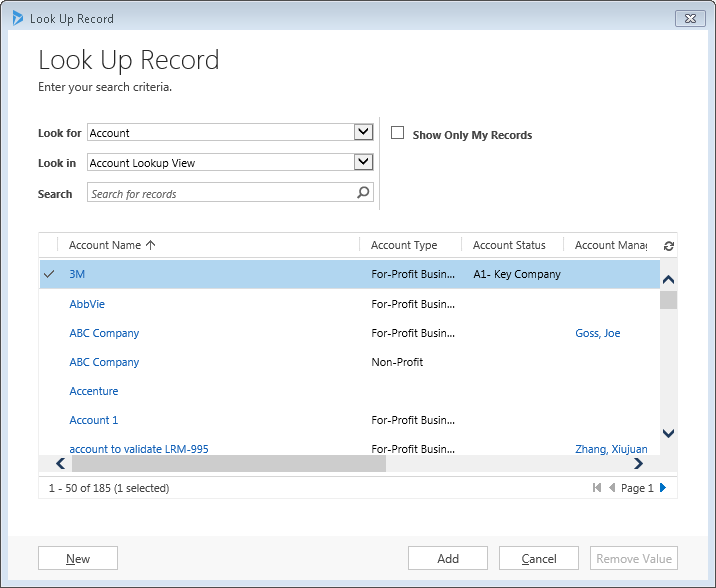Sort by Account Status column header

tap(509, 245)
